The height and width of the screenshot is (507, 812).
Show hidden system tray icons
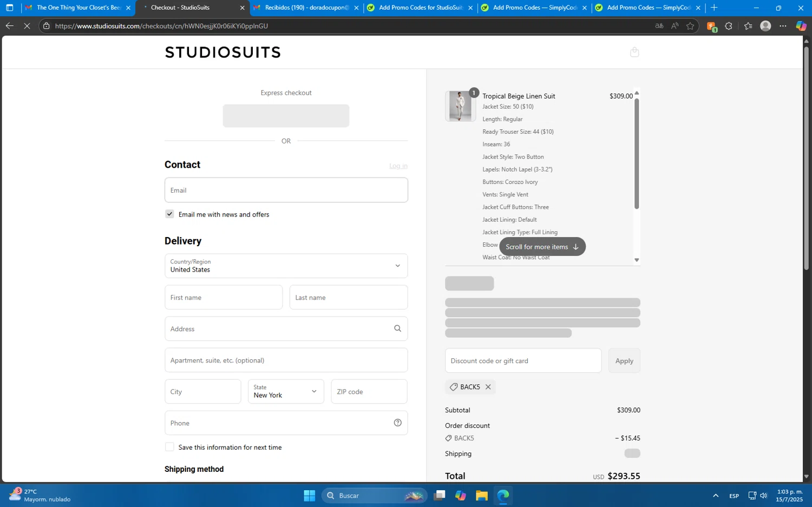pyautogui.click(x=716, y=496)
